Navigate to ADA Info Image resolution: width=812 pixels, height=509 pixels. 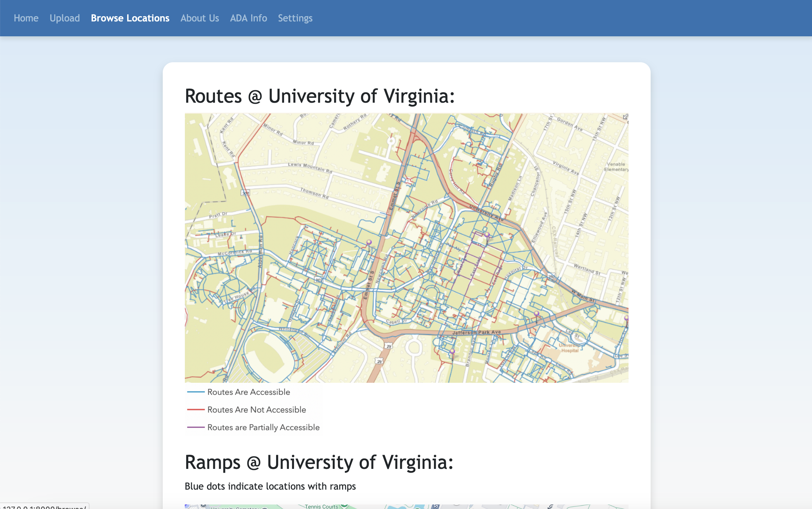tap(248, 18)
